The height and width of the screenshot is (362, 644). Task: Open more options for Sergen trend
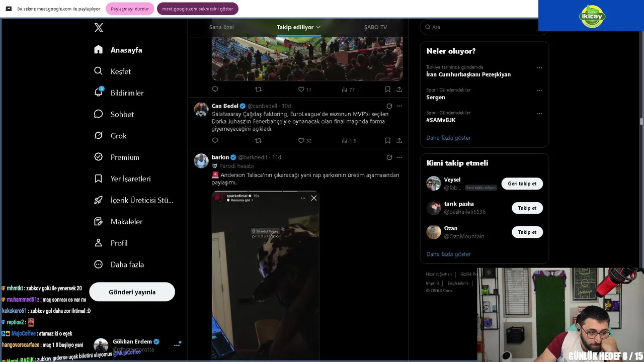coord(539,90)
